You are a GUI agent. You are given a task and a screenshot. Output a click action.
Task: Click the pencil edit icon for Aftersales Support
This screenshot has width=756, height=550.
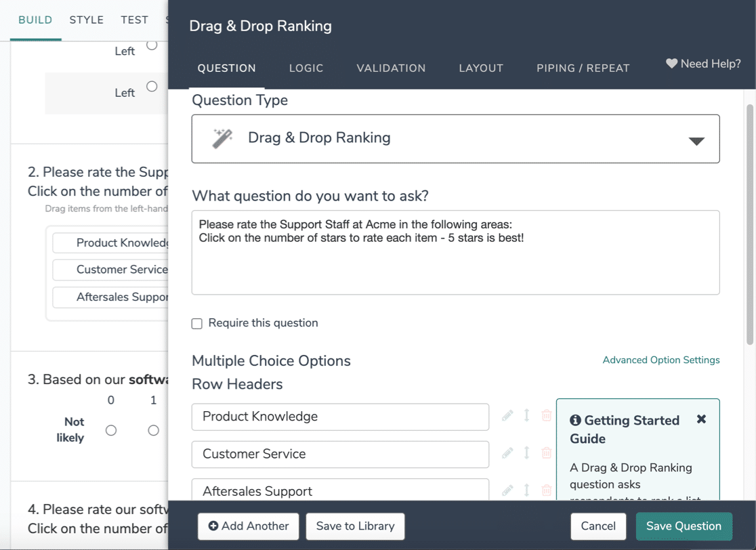click(507, 490)
